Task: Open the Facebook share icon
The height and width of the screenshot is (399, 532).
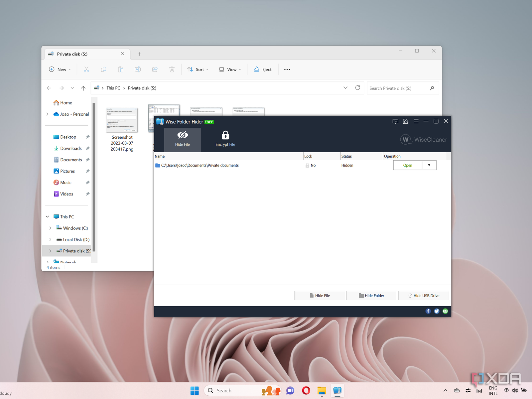Action: pyautogui.click(x=428, y=311)
